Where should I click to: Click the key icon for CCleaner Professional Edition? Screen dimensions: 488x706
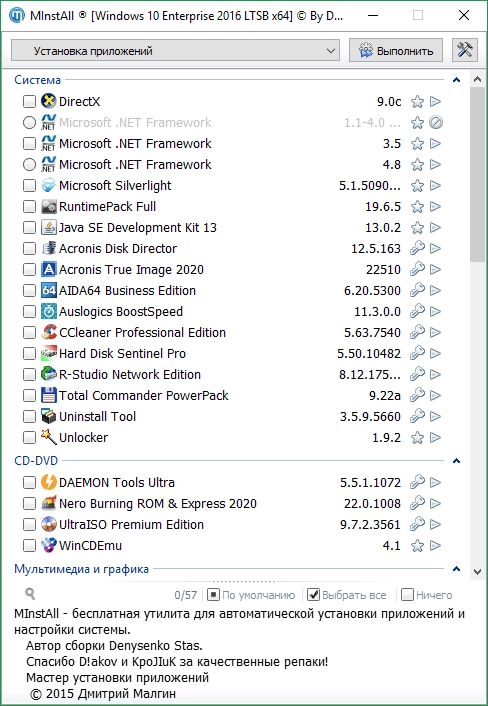click(x=417, y=332)
